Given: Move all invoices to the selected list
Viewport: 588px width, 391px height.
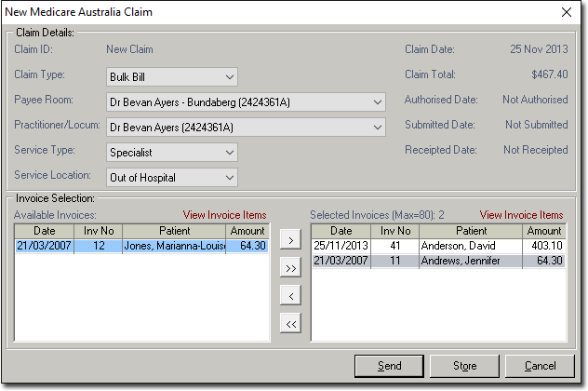Looking at the screenshot, I should point(289,269).
